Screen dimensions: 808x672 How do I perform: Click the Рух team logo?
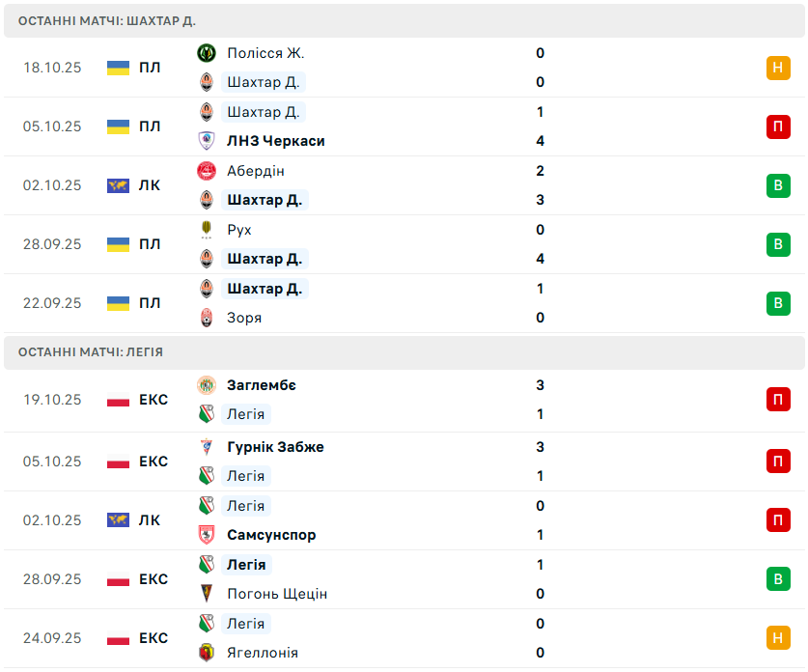206,230
